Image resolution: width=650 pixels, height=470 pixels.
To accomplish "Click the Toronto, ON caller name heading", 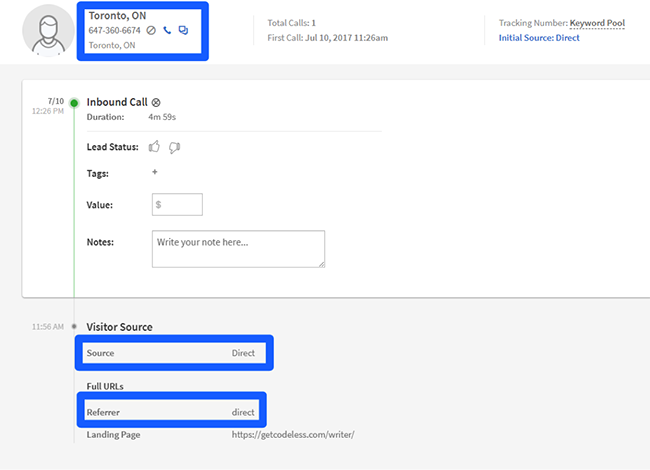I will point(117,16).
